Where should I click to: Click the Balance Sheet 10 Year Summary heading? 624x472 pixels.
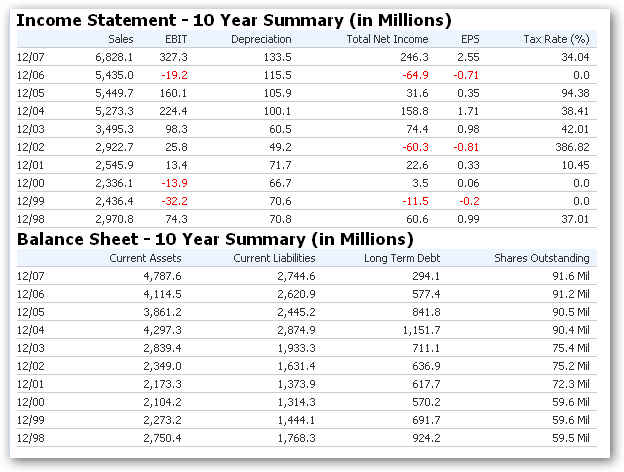pos(216,239)
